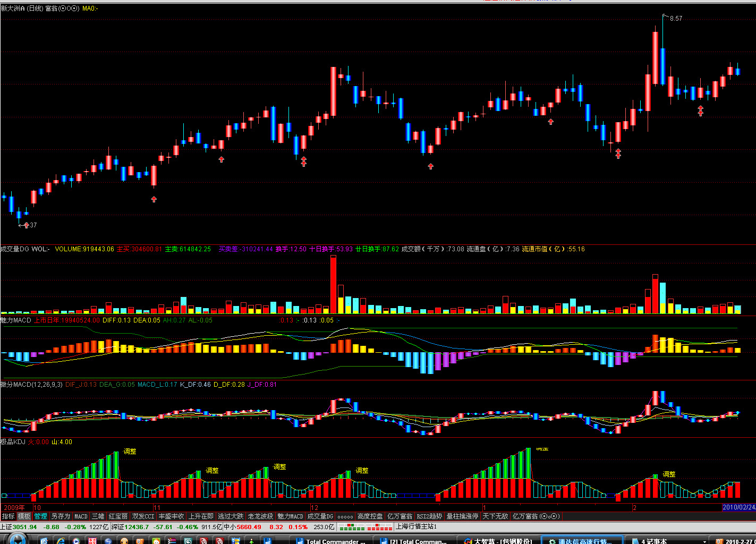Switch to the 魅力MACD indicator tab
Image resolution: width=756 pixels, height=544 pixels.
290,516
